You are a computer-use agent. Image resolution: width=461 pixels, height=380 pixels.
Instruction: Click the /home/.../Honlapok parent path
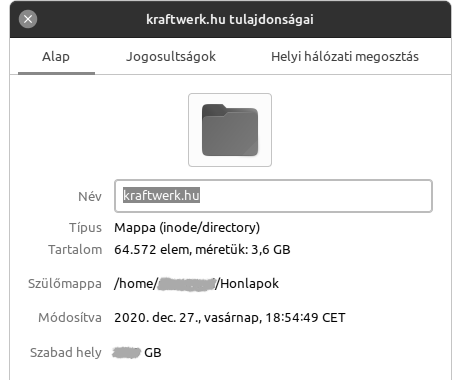click(196, 284)
